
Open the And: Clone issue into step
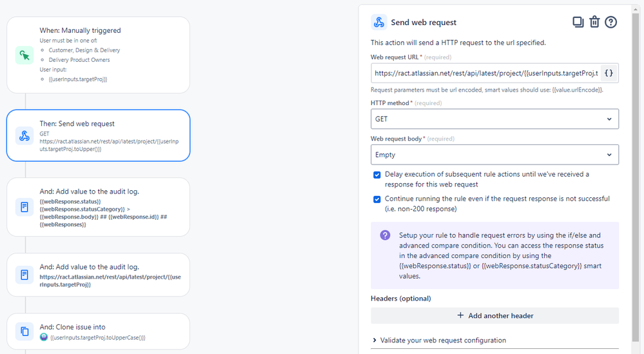tap(98, 331)
